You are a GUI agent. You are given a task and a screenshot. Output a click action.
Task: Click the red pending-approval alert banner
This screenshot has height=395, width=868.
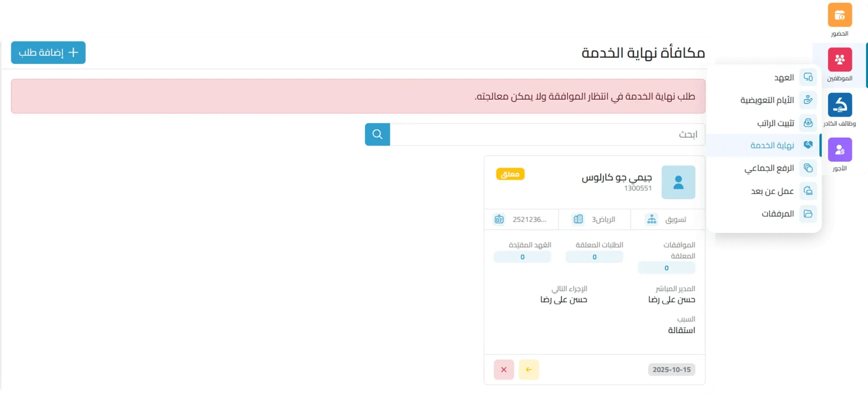click(358, 96)
